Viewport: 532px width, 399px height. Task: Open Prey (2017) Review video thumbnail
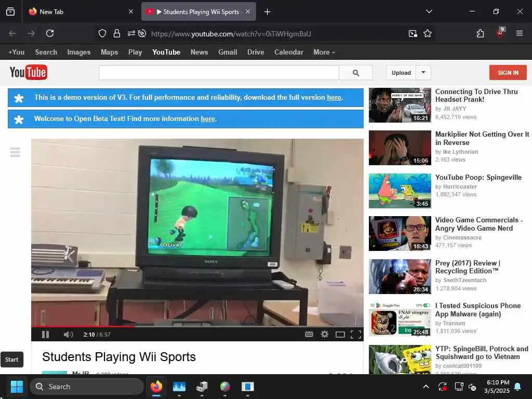click(400, 276)
